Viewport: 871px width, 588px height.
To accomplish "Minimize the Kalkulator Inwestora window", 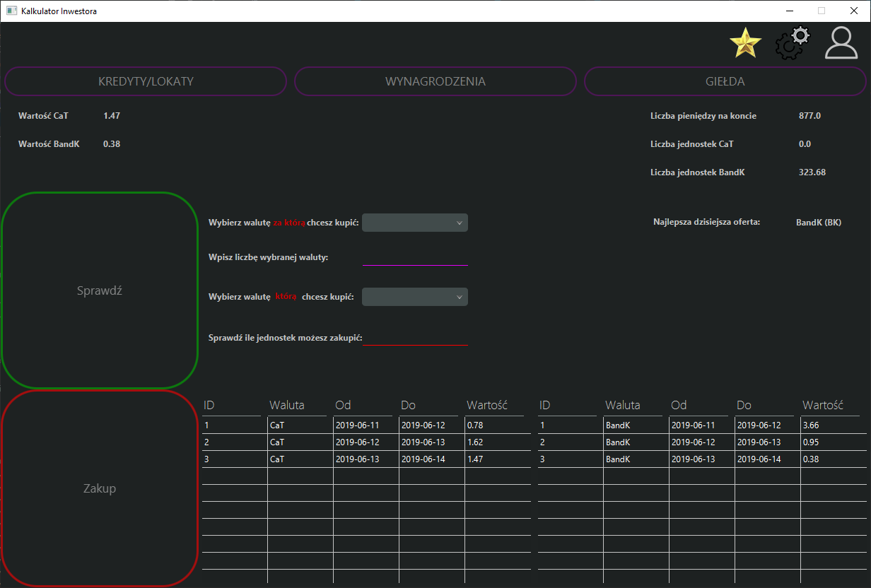I will [789, 11].
